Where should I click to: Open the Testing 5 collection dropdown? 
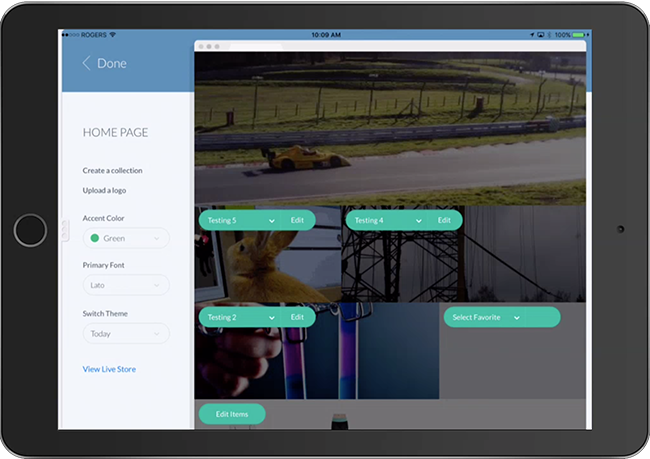pos(240,221)
